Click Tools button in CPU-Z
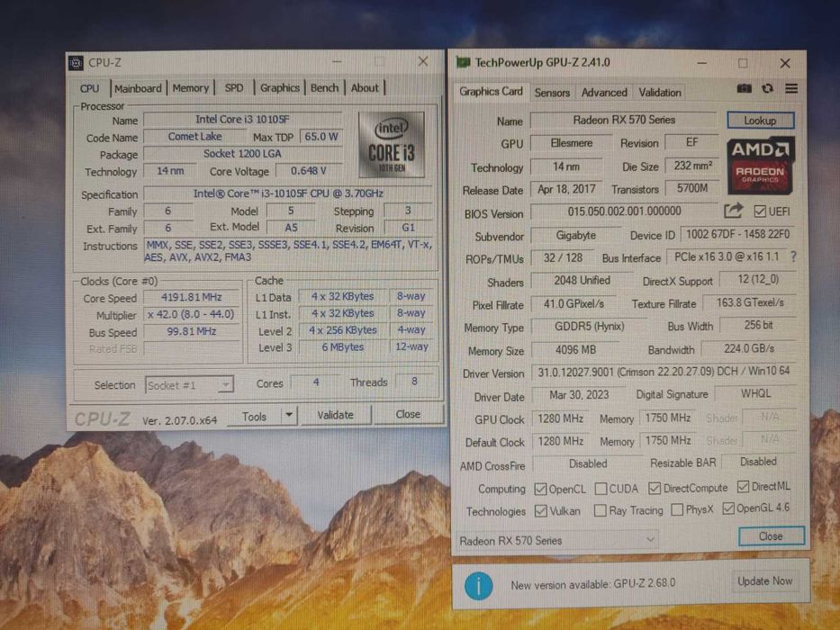The height and width of the screenshot is (630, 840). (x=254, y=416)
